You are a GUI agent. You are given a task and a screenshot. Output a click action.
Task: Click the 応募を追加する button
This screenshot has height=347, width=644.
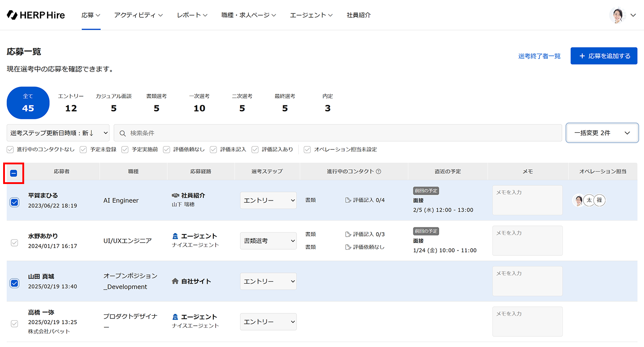pyautogui.click(x=604, y=56)
